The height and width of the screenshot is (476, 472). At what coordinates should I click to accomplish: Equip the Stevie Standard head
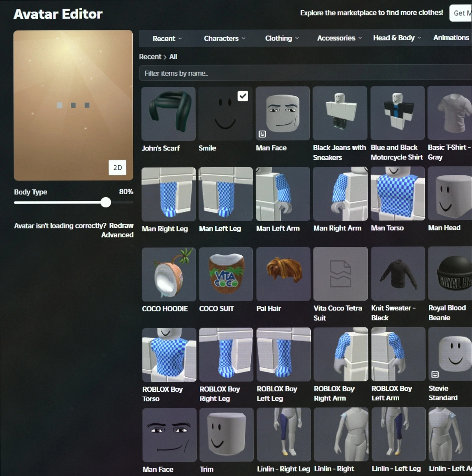click(451, 354)
